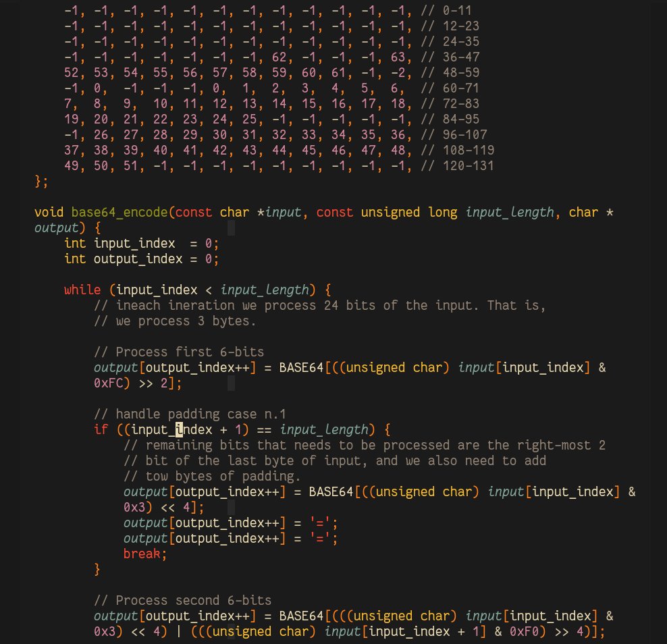
Task: Click the 'int input_index = 0' declaration line
Action: pos(142,244)
